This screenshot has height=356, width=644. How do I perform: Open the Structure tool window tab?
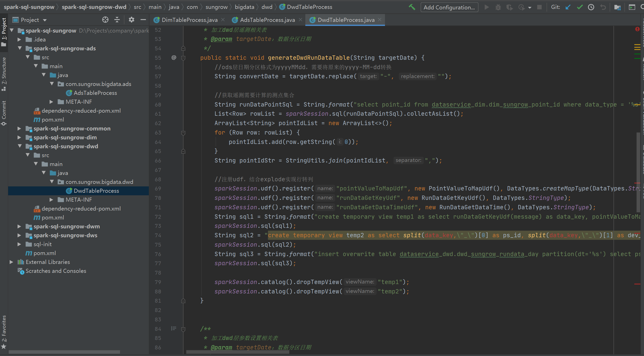pyautogui.click(x=4, y=74)
